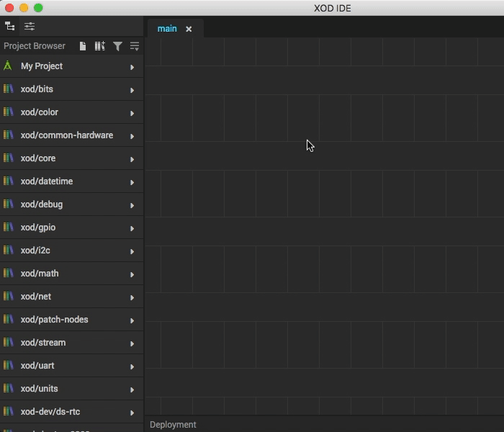Click the xod-dev/ds-rtc library books icon
This screenshot has height=432, width=504.
pyautogui.click(x=9, y=411)
